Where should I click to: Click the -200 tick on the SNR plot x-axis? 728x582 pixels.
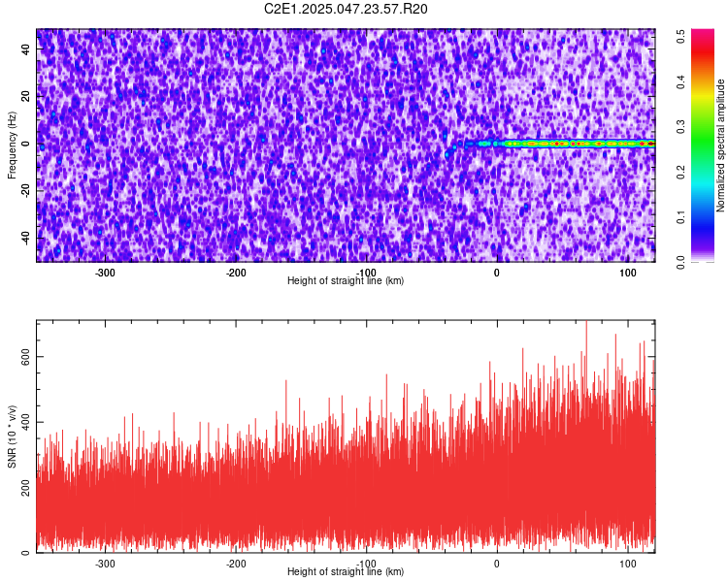(236, 564)
